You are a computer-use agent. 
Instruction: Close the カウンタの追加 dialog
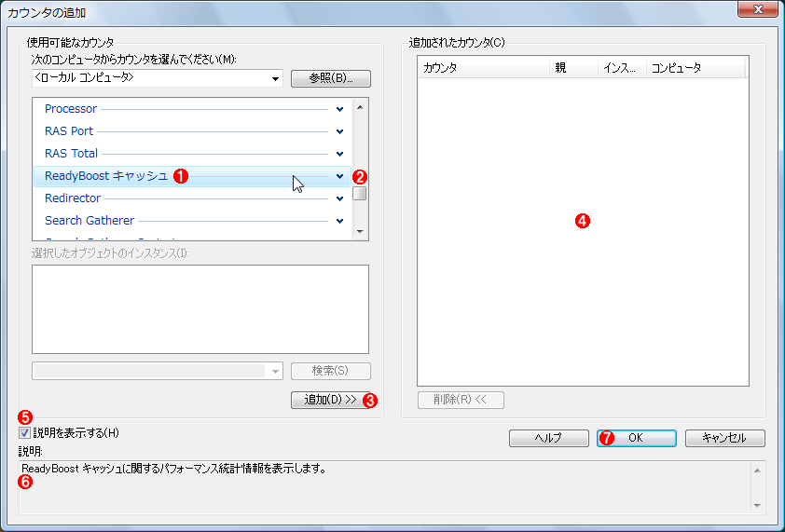click(758, 9)
